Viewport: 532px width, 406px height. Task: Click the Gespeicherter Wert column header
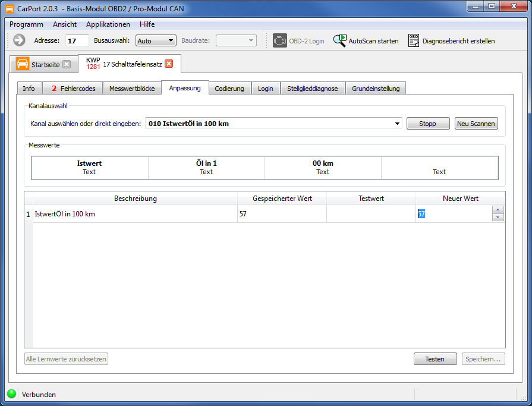coord(282,199)
